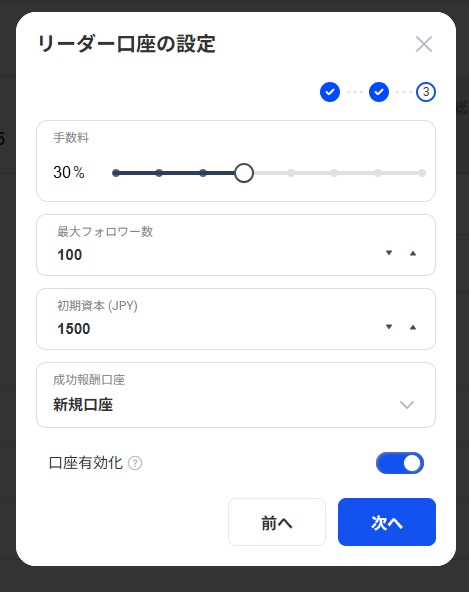Decrease 初期資本 (JPY) with down arrow

(x=389, y=327)
